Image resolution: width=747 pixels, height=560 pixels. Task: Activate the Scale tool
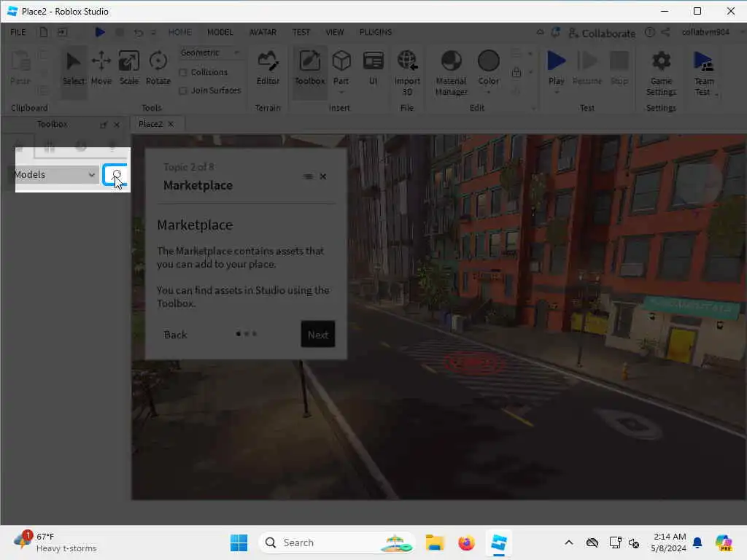(129, 69)
